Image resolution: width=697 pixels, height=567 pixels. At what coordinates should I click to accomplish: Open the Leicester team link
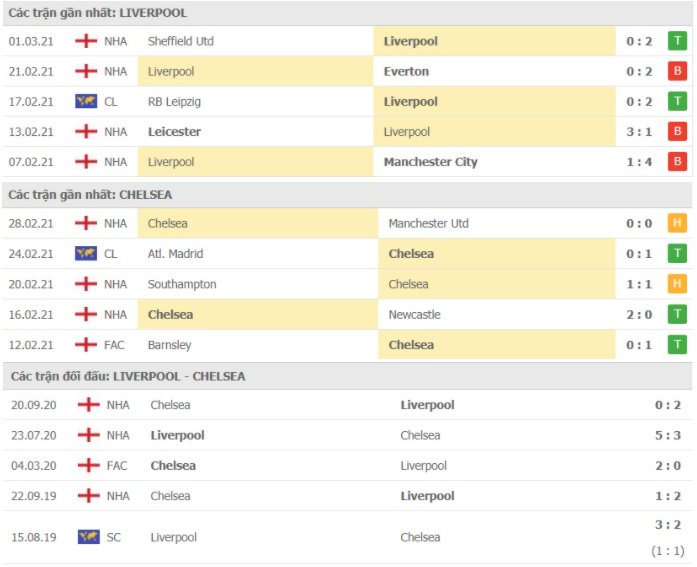[174, 132]
